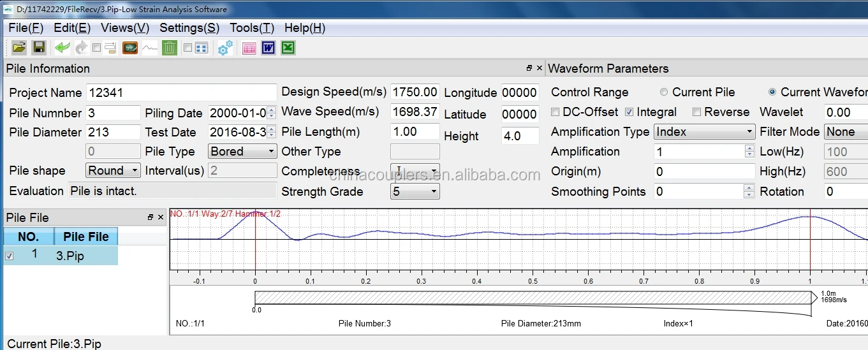
Task: Click the open file folder icon
Action: tap(19, 48)
